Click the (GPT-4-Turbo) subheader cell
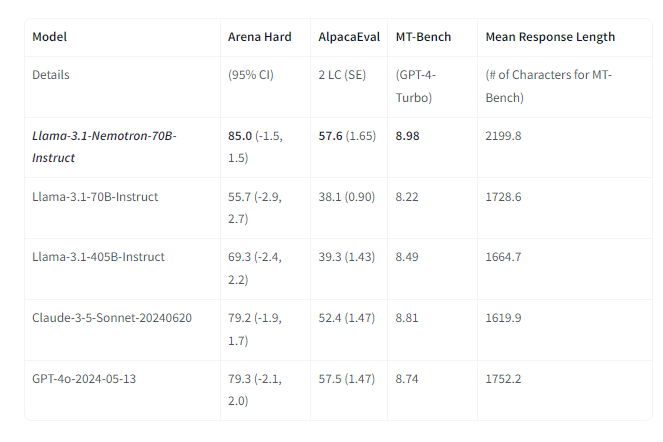The width and height of the screenshot is (663, 442). click(415, 86)
